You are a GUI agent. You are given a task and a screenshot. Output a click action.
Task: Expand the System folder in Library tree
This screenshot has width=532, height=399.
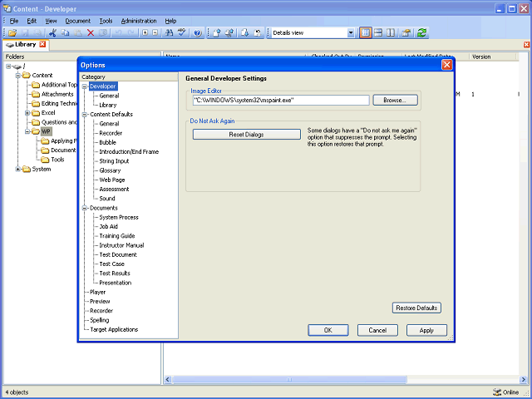point(18,169)
